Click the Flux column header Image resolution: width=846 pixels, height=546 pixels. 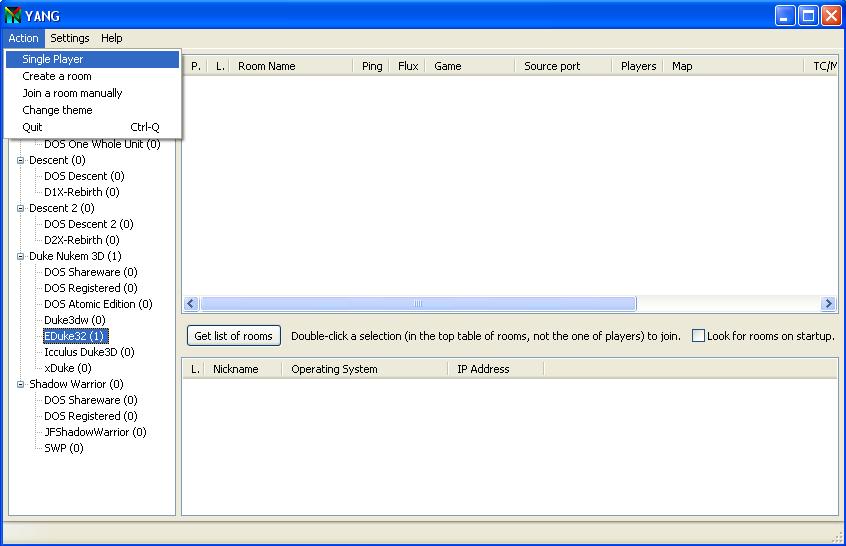point(408,66)
